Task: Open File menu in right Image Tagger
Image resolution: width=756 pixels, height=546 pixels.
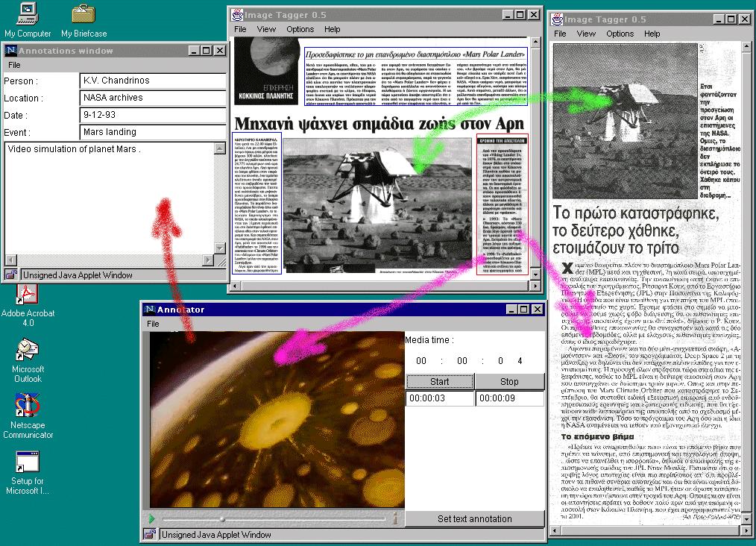Action: click(x=560, y=34)
